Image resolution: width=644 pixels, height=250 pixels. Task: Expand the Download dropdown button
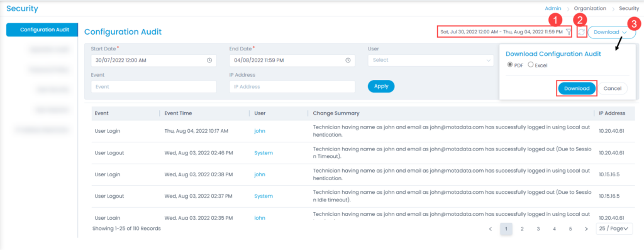coord(611,32)
